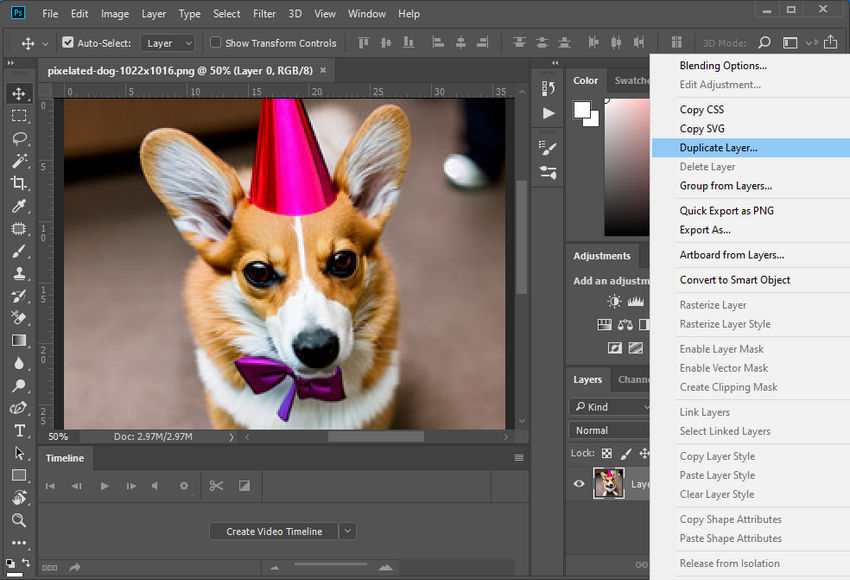Collapse the right panels double arrow
850x580 pixels.
click(x=555, y=63)
